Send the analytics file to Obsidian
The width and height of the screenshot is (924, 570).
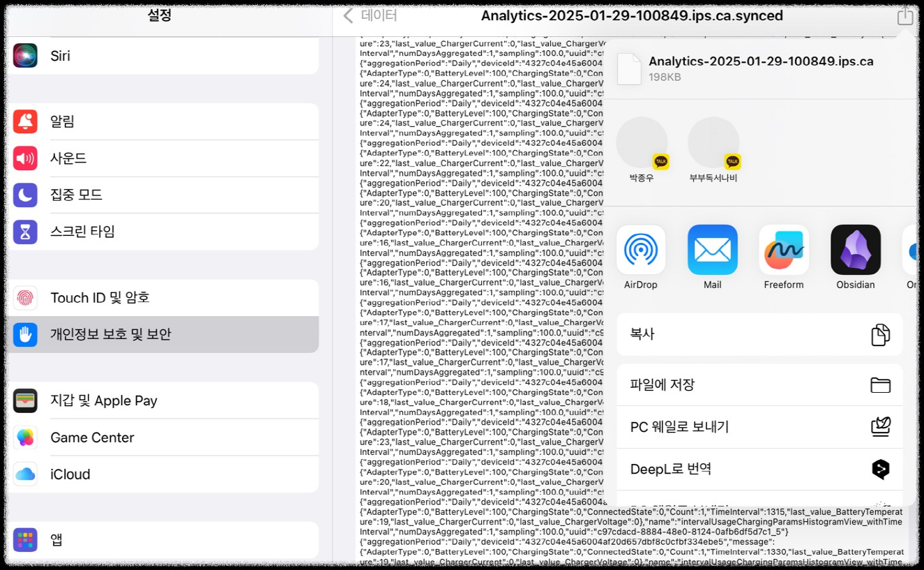(x=854, y=248)
